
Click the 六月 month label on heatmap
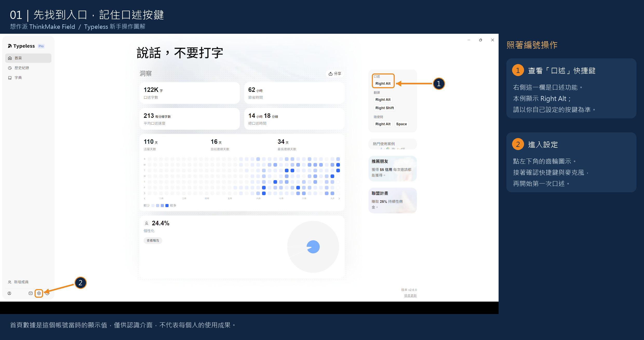[258, 199]
